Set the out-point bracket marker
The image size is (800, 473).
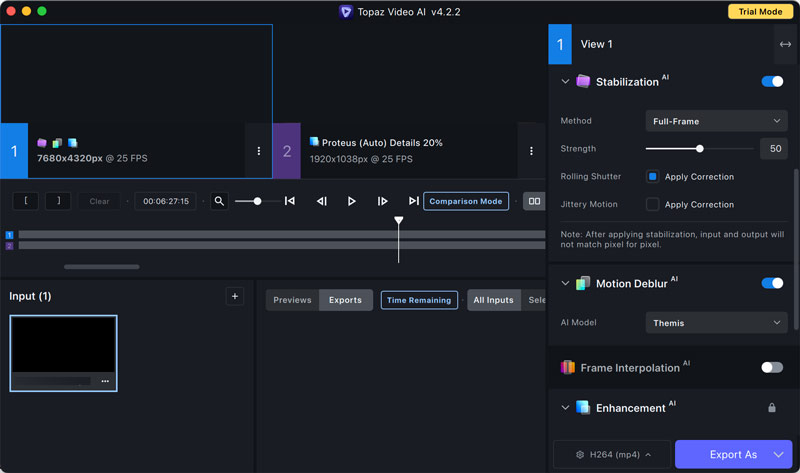(58, 201)
